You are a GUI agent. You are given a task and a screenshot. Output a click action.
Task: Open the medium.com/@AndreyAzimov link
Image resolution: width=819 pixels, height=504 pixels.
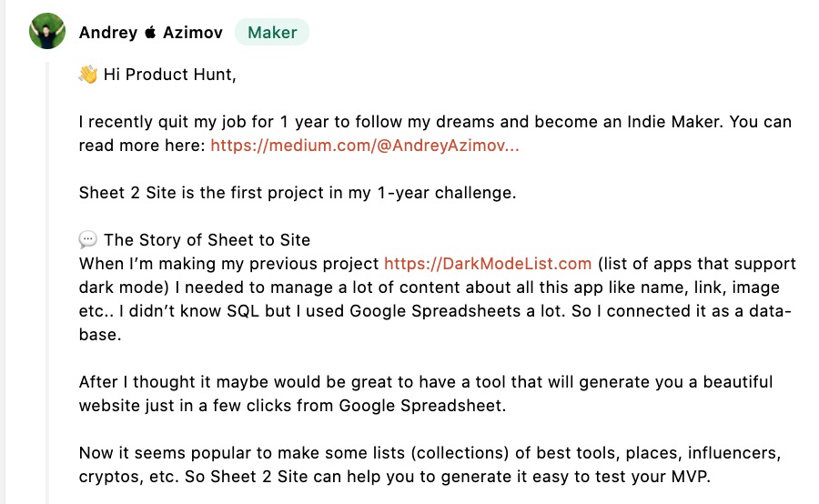click(365, 146)
